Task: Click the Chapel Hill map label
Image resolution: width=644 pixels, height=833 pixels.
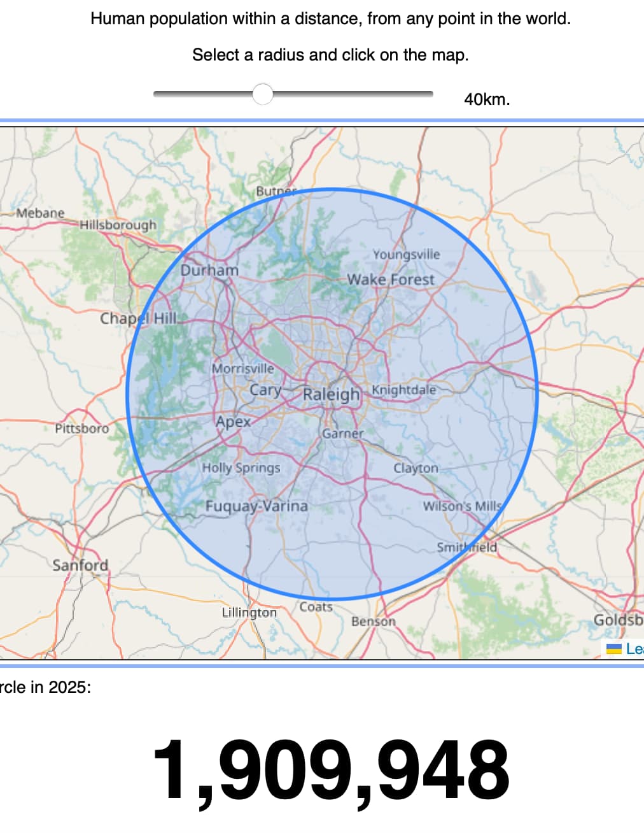Action: click(x=138, y=318)
